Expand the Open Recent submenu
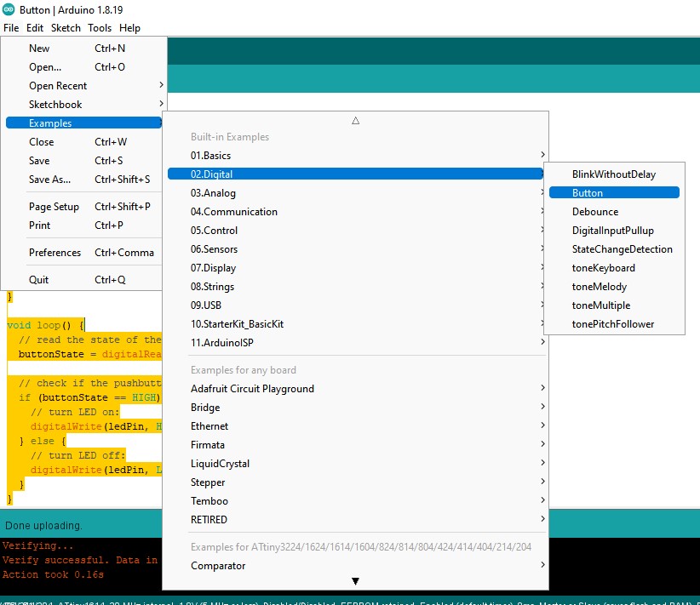The width and height of the screenshot is (700, 605). tap(84, 86)
